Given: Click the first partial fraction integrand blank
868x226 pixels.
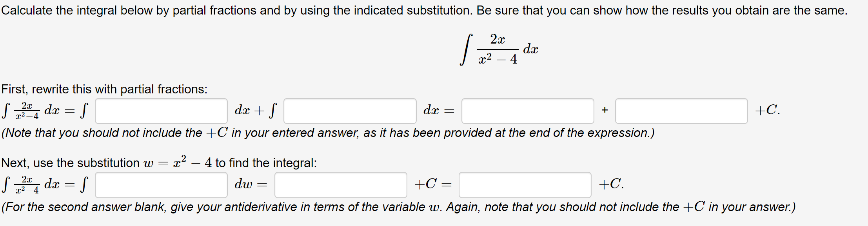Looking at the screenshot, I should click(x=161, y=111).
